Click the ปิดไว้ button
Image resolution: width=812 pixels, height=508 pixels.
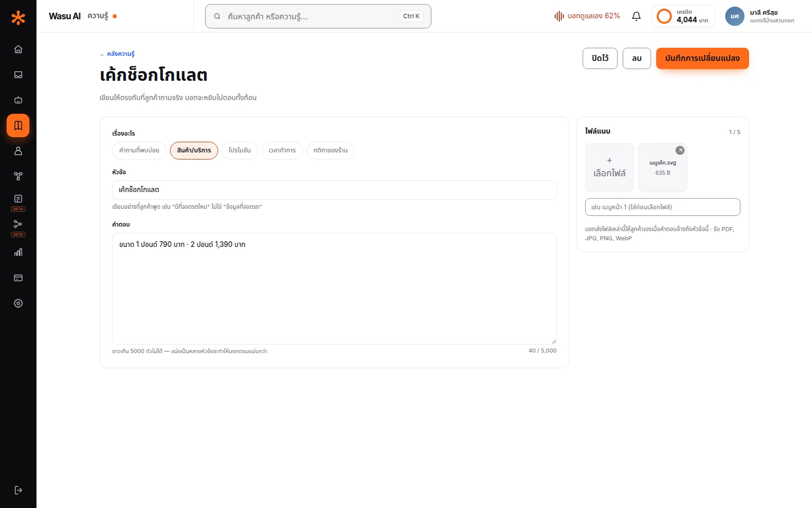pos(600,58)
